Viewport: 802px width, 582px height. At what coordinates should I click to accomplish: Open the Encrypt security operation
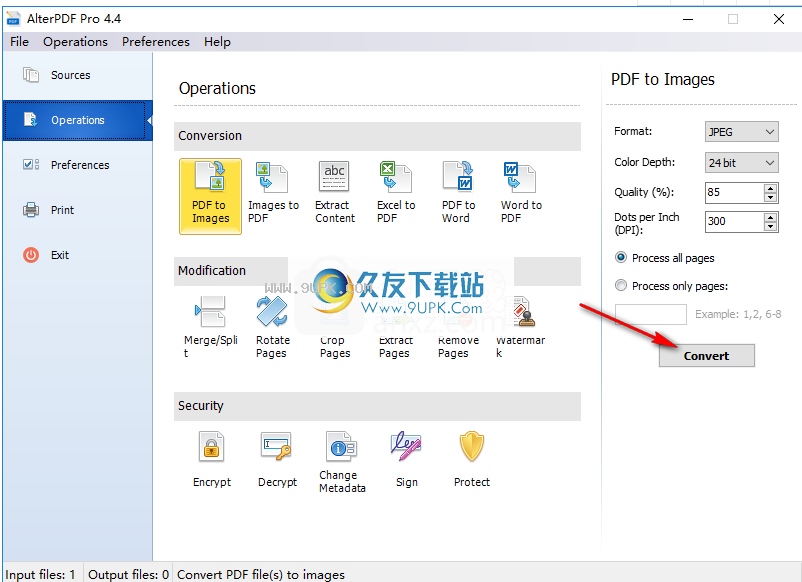[211, 459]
